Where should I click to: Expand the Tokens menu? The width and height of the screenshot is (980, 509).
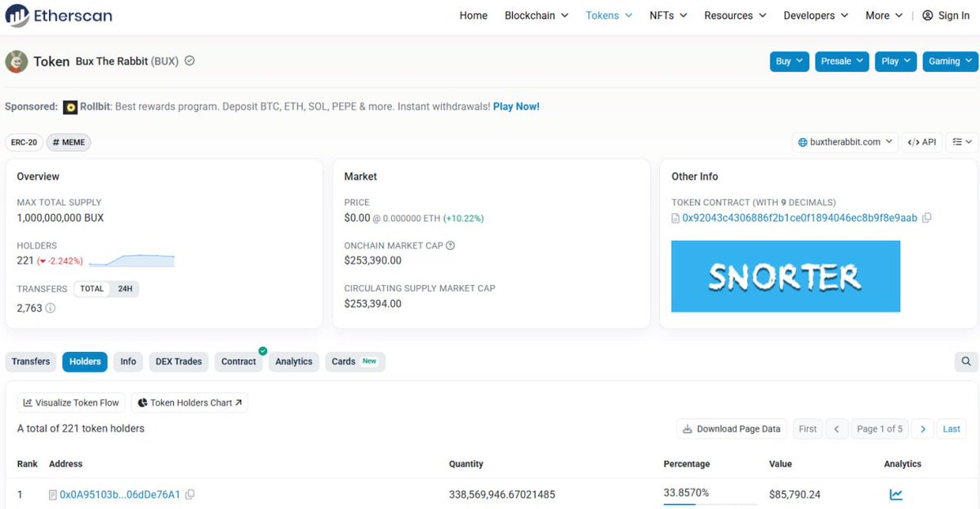tap(609, 16)
